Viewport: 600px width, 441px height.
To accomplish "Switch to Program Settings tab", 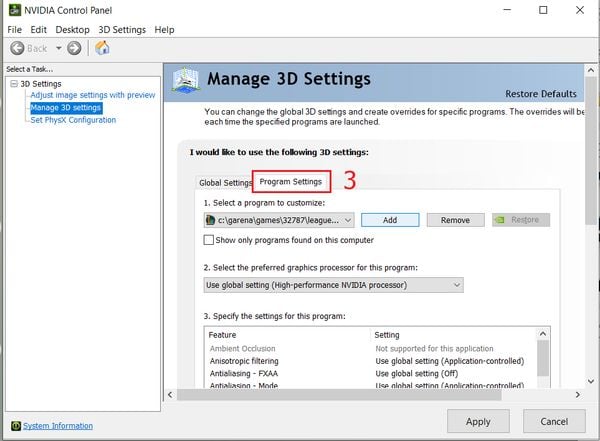I will [x=291, y=181].
